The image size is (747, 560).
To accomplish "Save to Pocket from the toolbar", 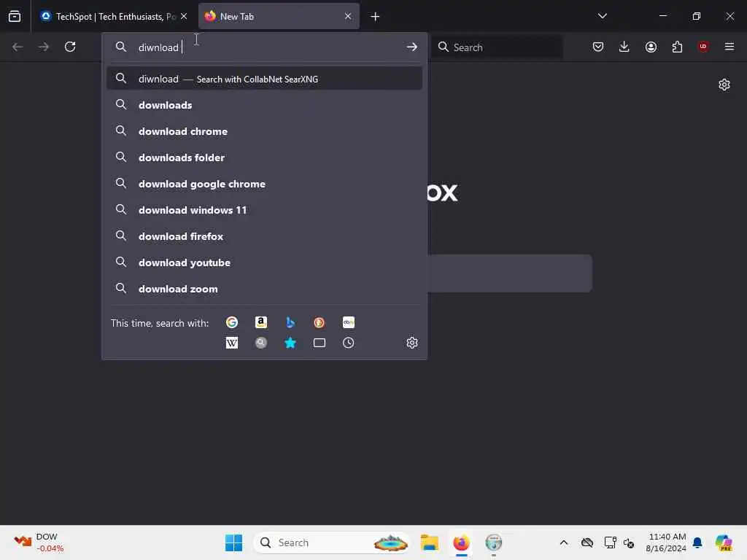I will click(598, 47).
